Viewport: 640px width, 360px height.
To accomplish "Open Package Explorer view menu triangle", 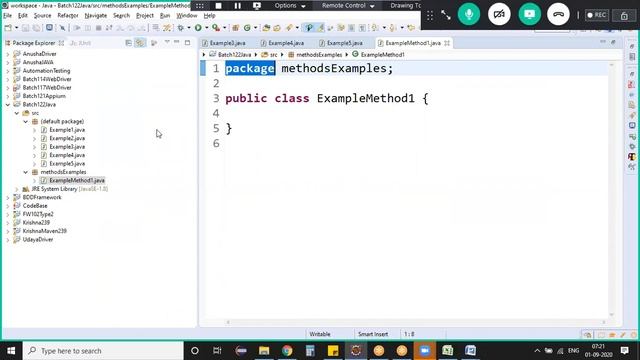I will point(167,42).
